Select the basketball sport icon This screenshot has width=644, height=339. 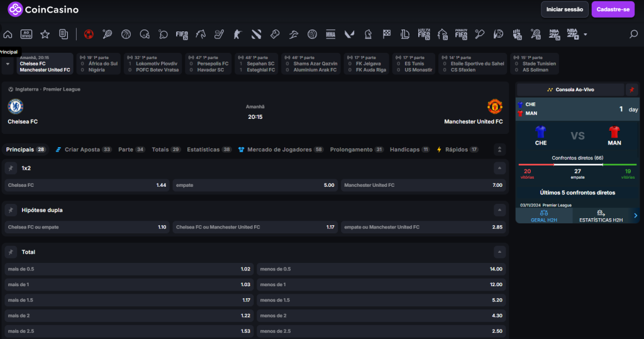126,35
